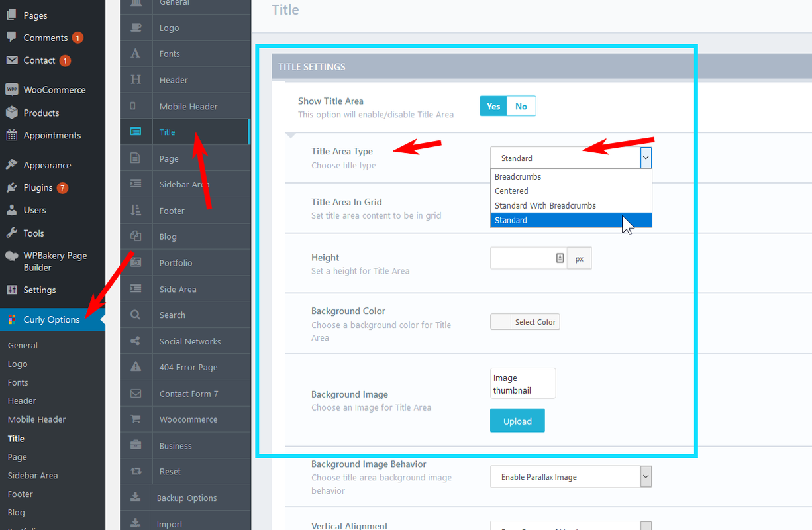Click the Comments badge showing 1

(x=77, y=38)
